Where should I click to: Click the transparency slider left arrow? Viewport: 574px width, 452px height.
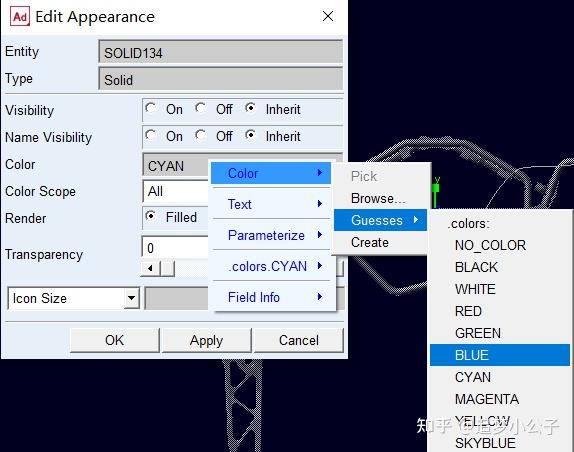pyautogui.click(x=150, y=268)
